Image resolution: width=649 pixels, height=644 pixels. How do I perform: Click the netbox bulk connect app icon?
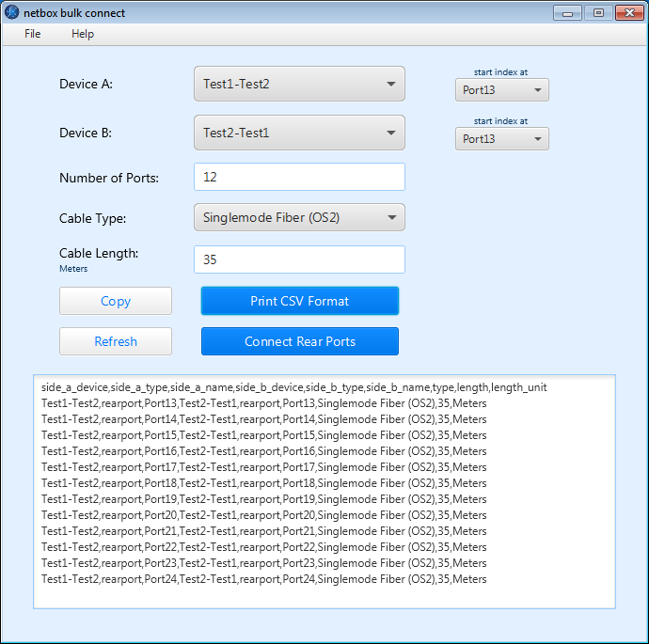11,12
